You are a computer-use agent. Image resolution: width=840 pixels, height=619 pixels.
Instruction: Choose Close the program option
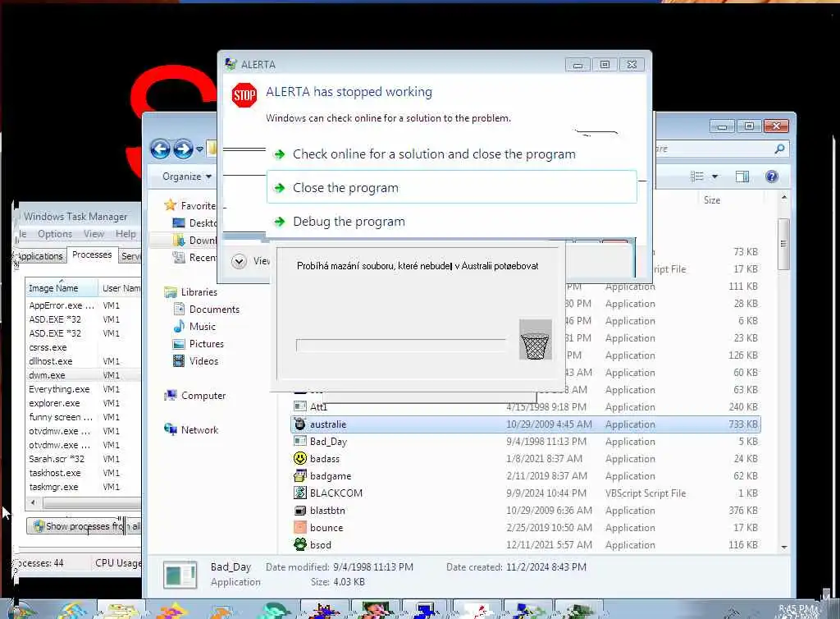click(452, 187)
